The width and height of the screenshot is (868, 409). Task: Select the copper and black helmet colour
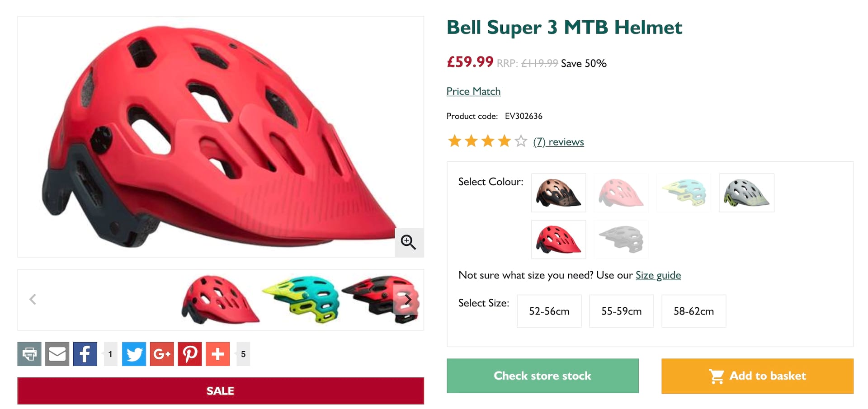pyautogui.click(x=558, y=193)
